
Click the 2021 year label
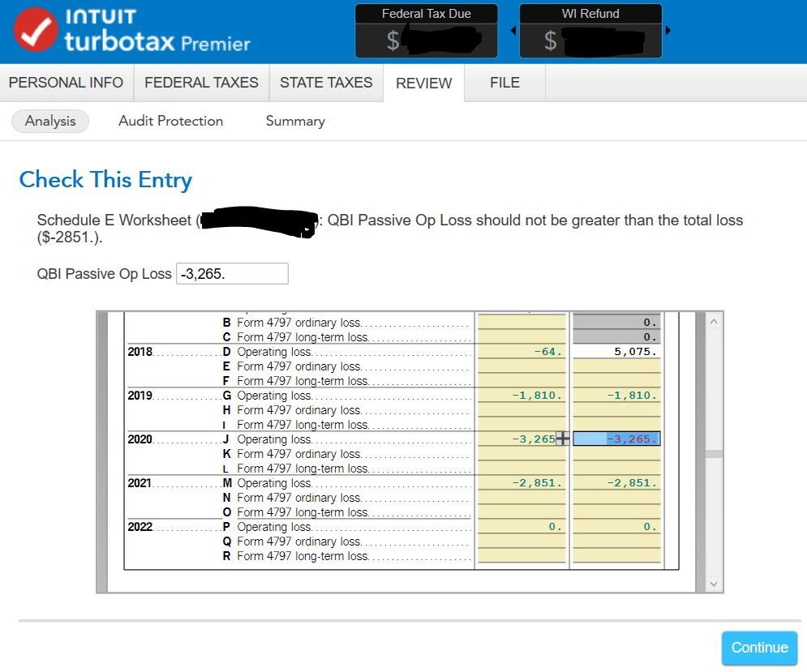pos(140,482)
